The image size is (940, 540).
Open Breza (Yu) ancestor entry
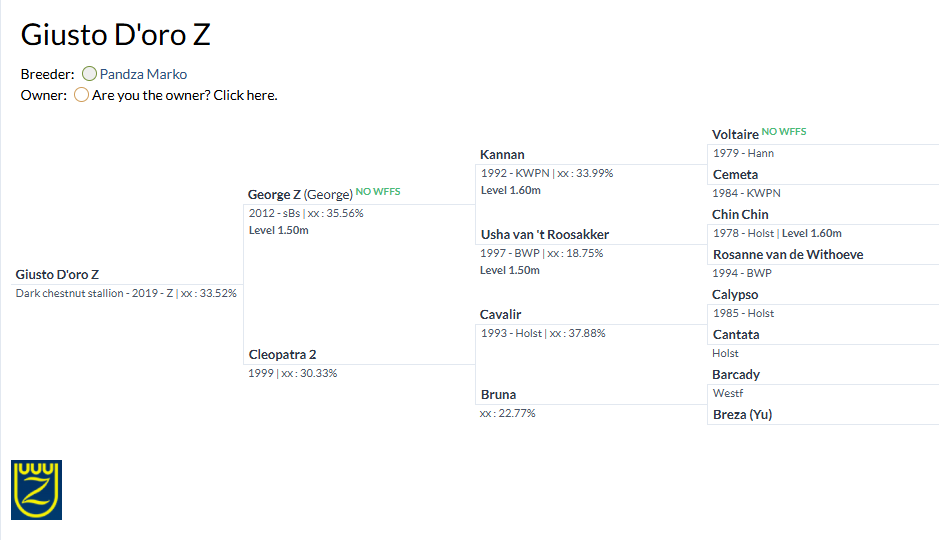(x=743, y=414)
